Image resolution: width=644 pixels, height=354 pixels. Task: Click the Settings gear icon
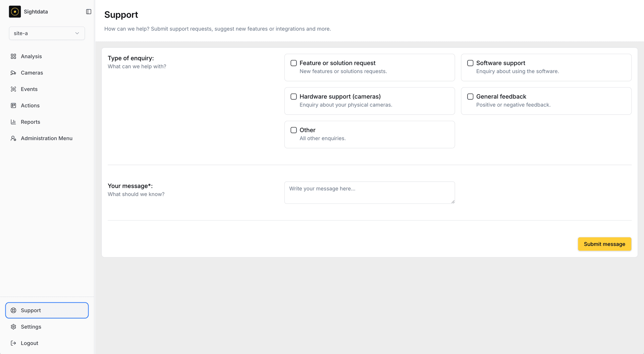tap(13, 327)
